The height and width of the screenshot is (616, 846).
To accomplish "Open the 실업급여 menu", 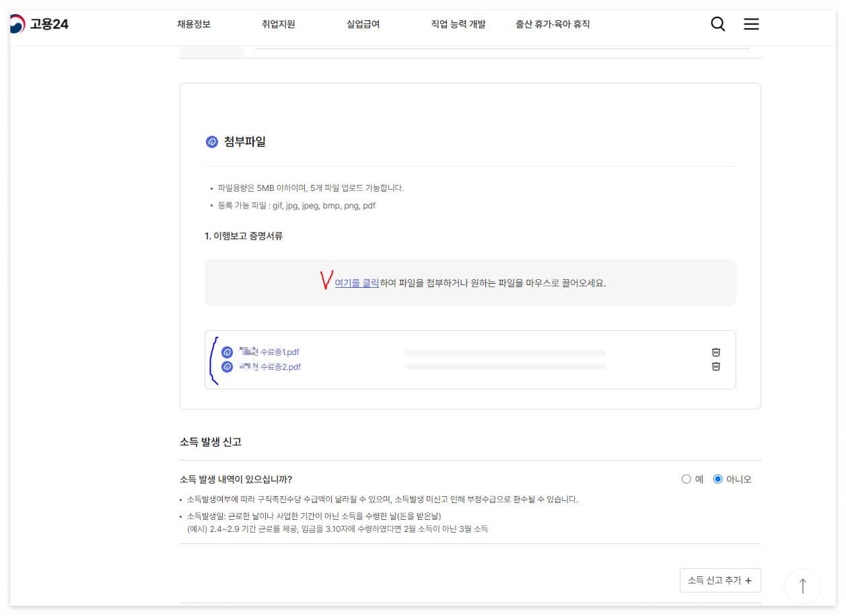I will pyautogui.click(x=362, y=24).
